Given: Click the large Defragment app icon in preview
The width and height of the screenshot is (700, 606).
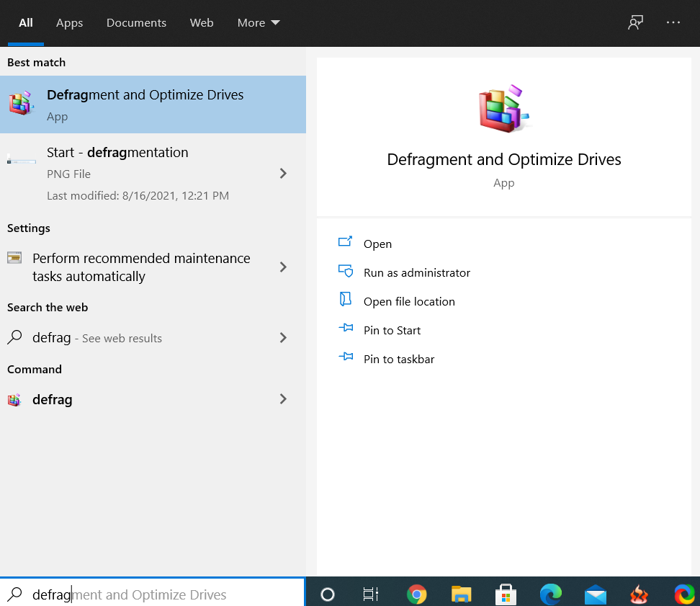Looking at the screenshot, I should point(503,110).
